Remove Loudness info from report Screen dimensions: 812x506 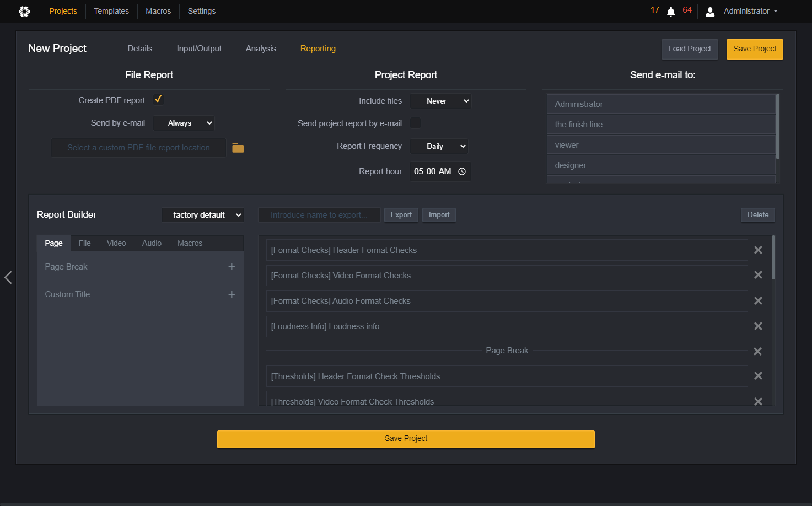[758, 326]
